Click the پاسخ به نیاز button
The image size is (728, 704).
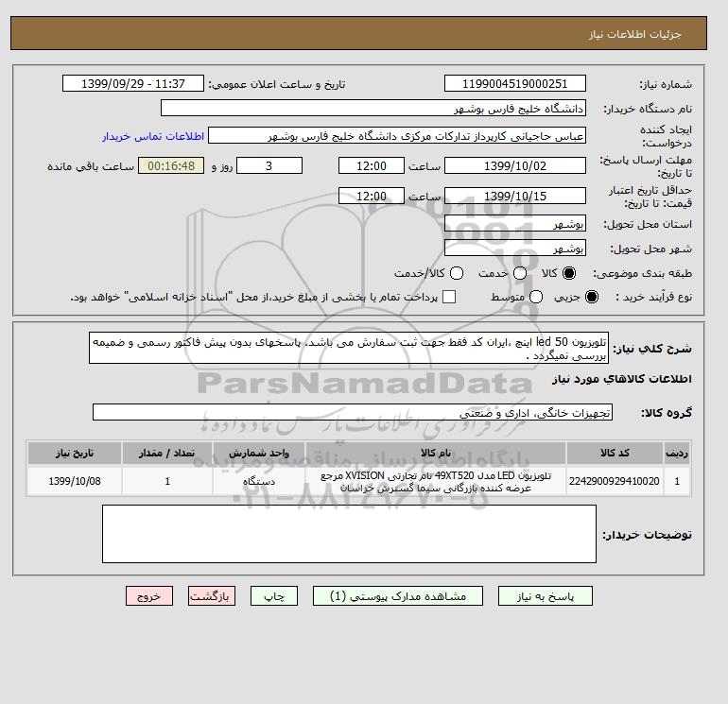tap(546, 596)
